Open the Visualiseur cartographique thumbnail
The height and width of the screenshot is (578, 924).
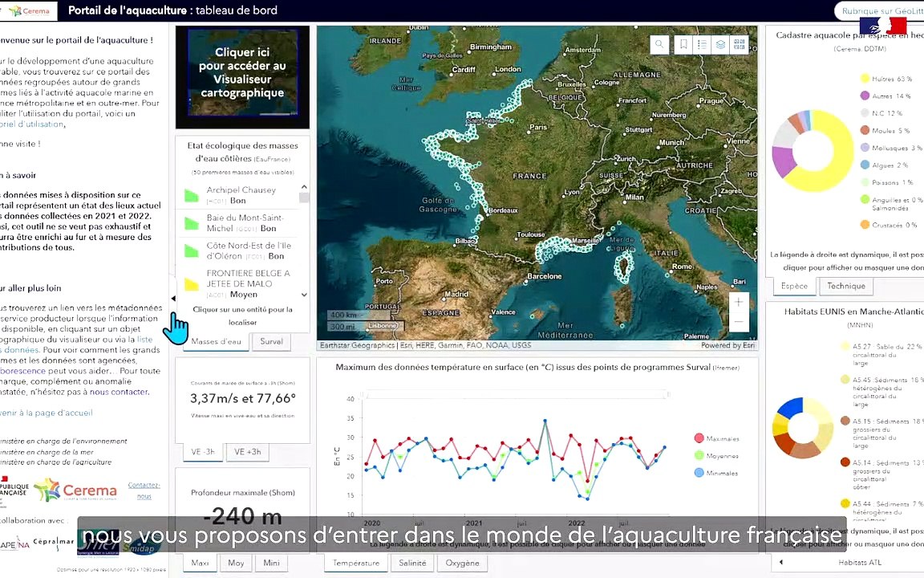[x=242, y=72]
